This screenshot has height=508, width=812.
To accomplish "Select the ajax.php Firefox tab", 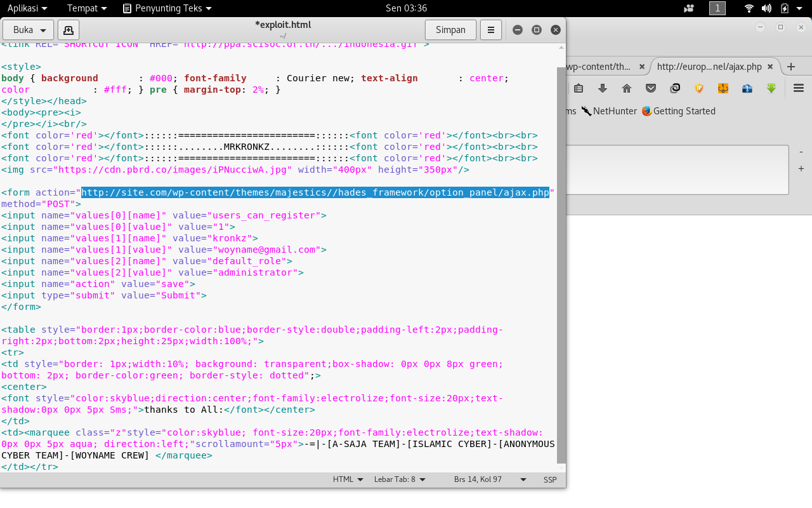I will pos(709,67).
